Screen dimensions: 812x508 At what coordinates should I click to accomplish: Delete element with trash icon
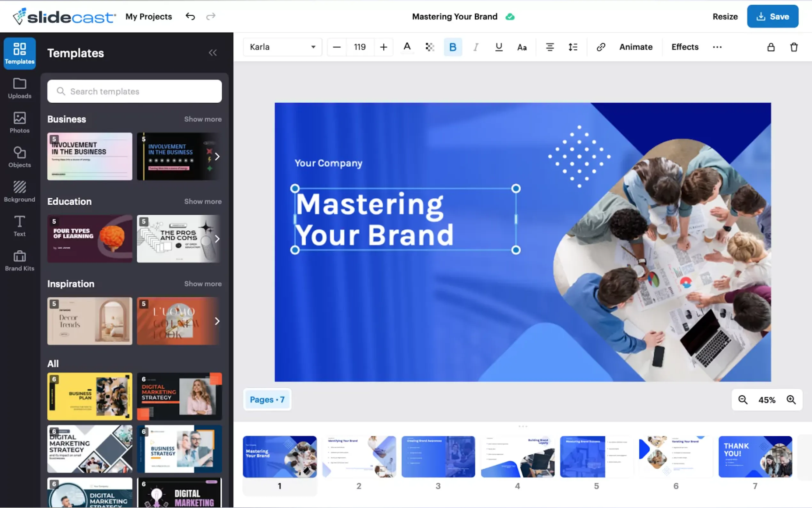coord(793,47)
